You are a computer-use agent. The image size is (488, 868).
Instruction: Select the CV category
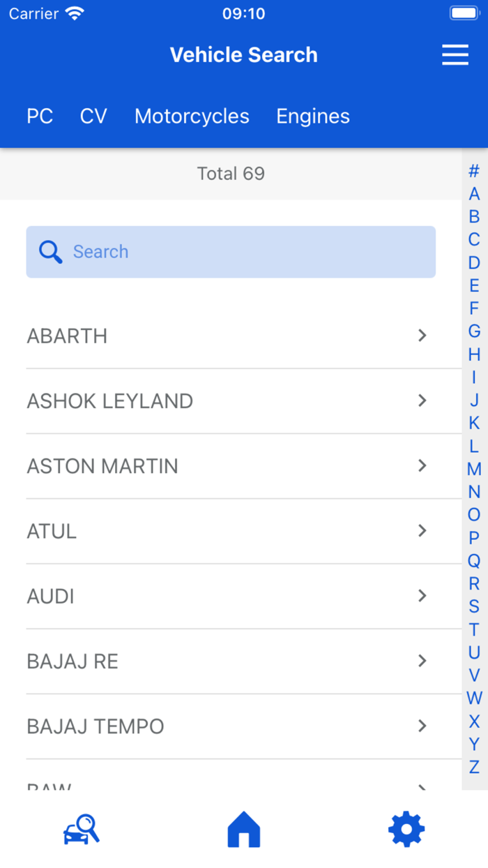pos(93,116)
